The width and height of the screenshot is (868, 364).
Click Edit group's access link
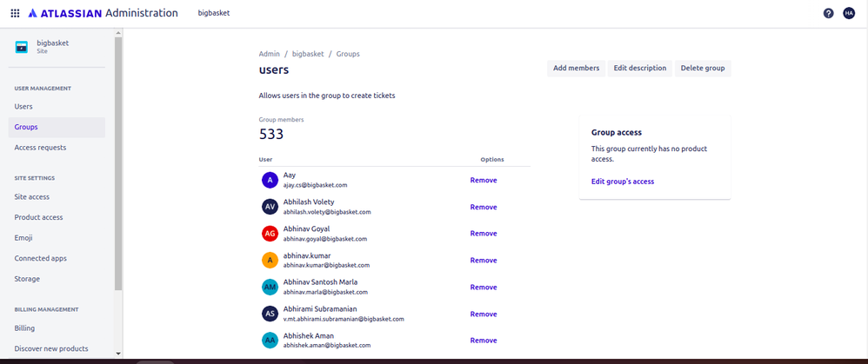coord(622,182)
